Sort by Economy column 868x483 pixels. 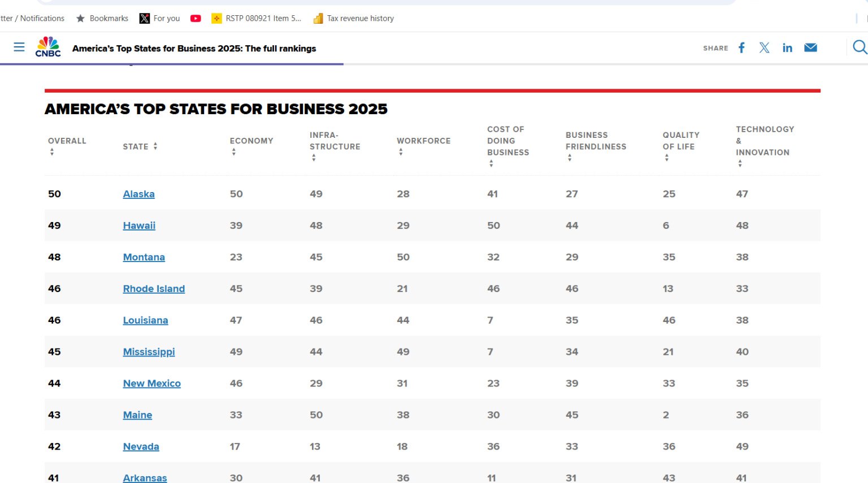click(x=234, y=152)
